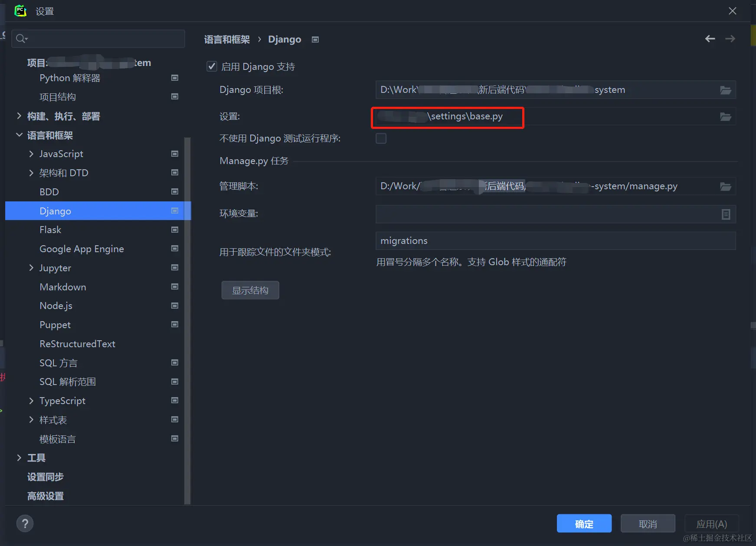Collapse the 语言和框架 section
Viewport: 756px width, 546px height.
(x=19, y=135)
